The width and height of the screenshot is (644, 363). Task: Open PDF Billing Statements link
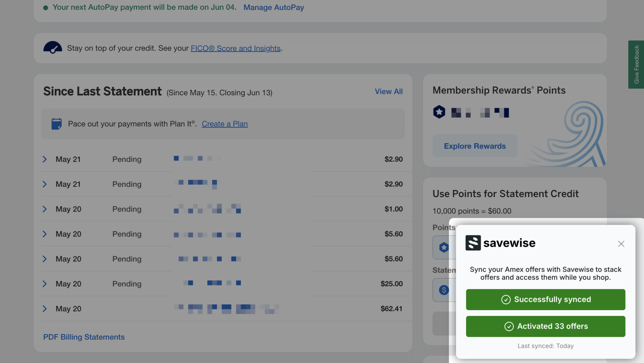pyautogui.click(x=84, y=337)
